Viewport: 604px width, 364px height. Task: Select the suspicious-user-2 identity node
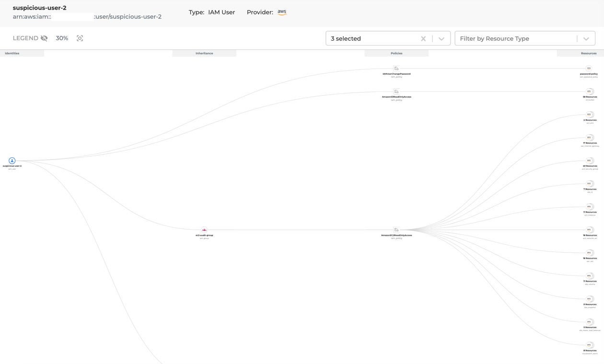12,161
